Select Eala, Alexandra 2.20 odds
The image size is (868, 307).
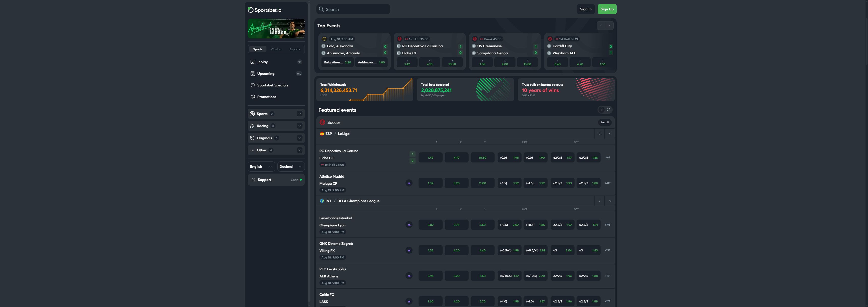point(337,62)
